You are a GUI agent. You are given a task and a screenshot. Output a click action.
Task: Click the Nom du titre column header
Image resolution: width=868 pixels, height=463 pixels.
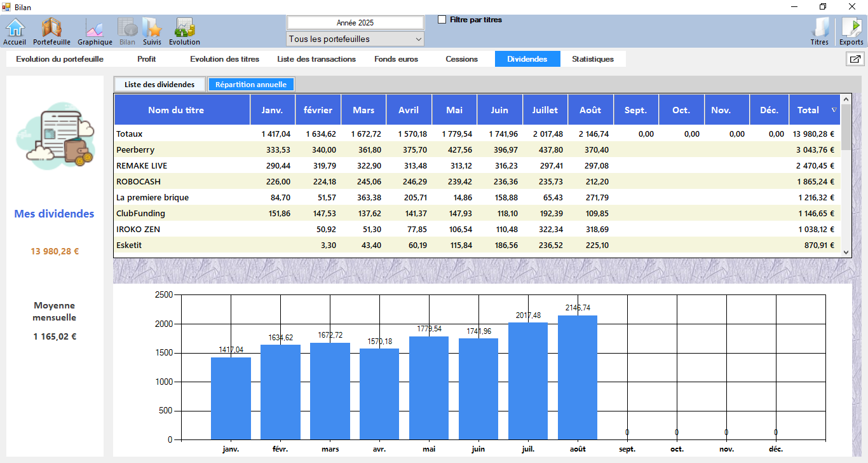tap(176, 110)
